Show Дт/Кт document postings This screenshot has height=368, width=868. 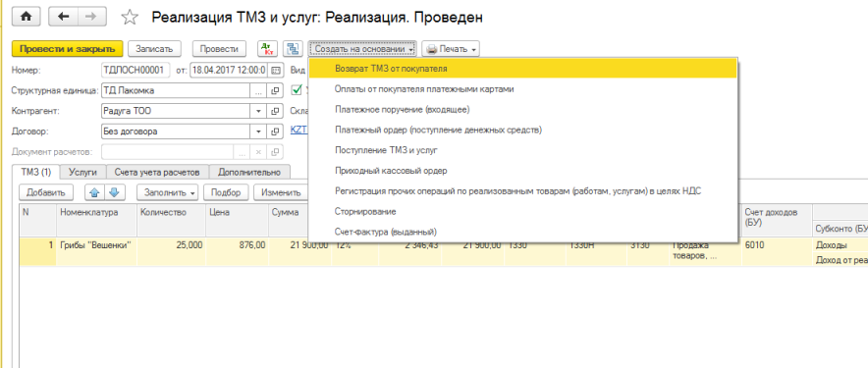point(268,49)
